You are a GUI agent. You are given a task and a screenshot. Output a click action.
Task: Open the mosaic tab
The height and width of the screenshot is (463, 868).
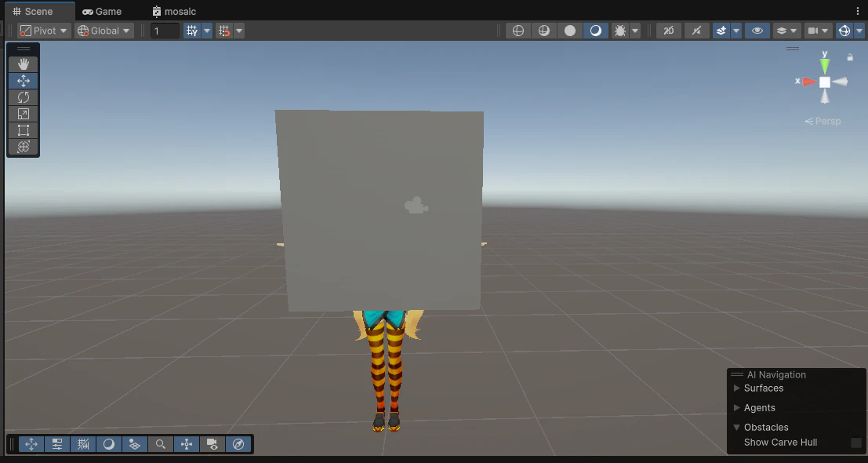pyautogui.click(x=174, y=12)
